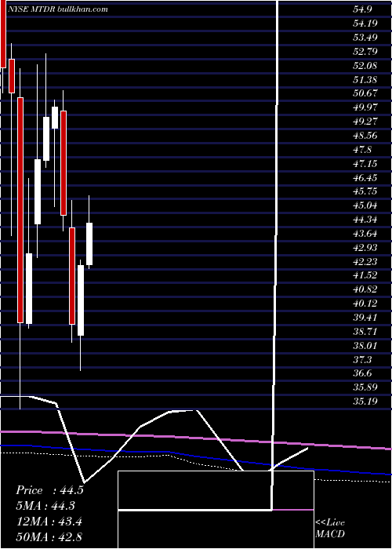Click the 50.67 price axis label
This screenshot has height=549, width=392.
(x=365, y=93)
